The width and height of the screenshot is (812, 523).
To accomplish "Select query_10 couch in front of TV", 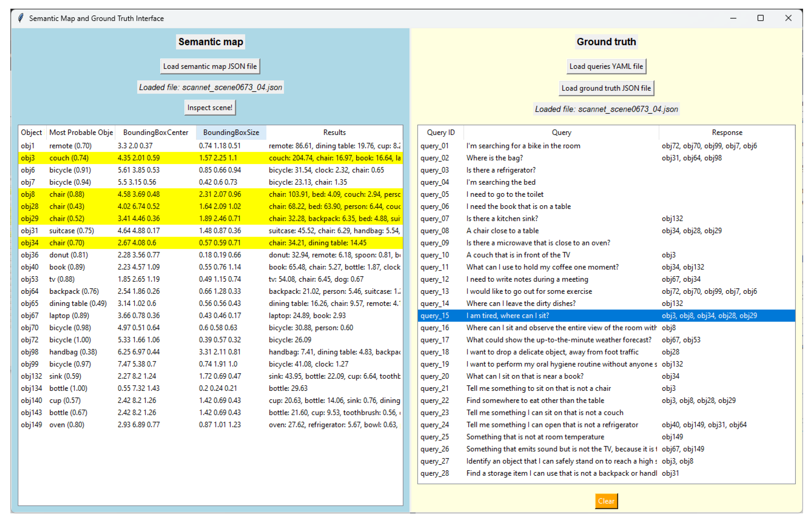I will [606, 255].
